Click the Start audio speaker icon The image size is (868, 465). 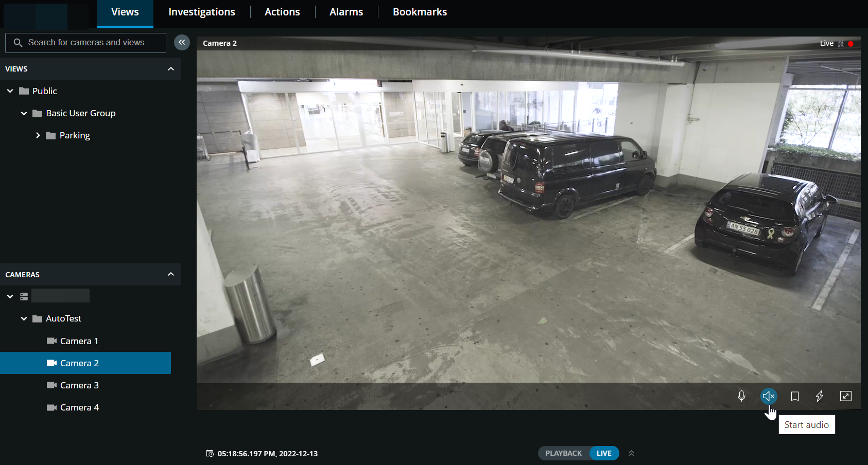[x=769, y=396]
